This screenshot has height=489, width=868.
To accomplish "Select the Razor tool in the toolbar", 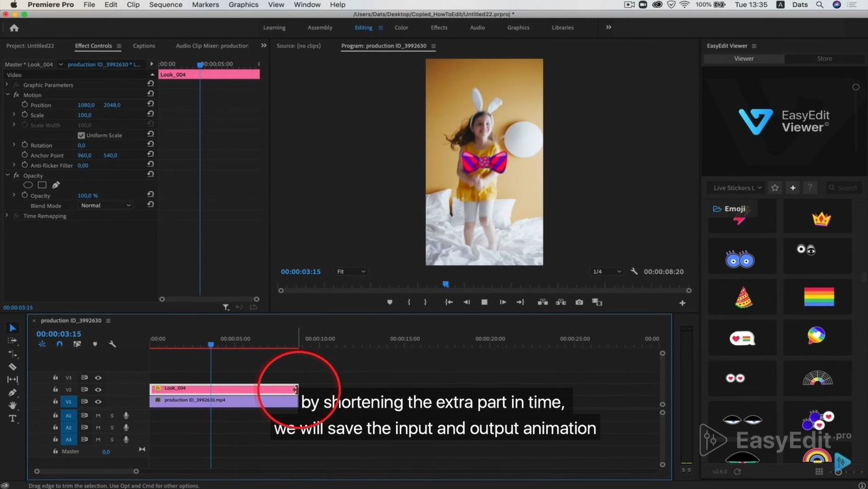I will pos(12,367).
